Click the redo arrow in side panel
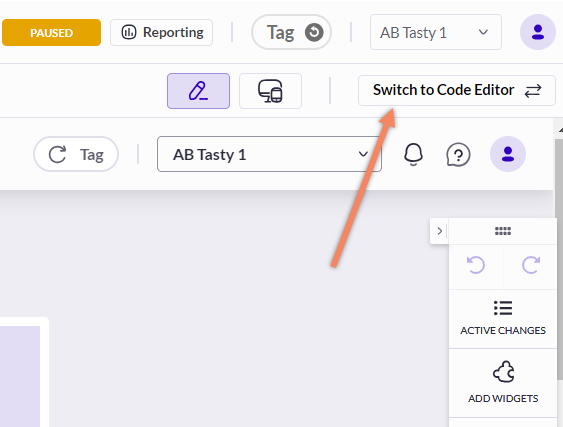Image resolution: width=563 pixels, height=427 pixels. tap(531, 265)
